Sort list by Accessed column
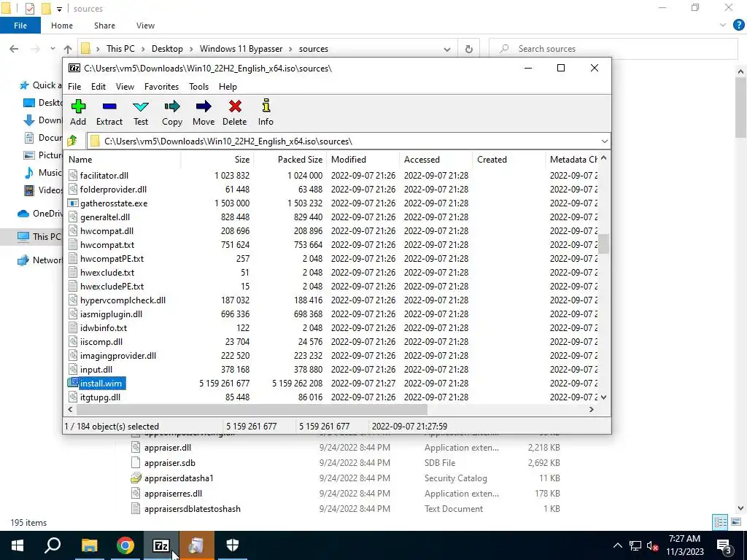 pyautogui.click(x=436, y=160)
